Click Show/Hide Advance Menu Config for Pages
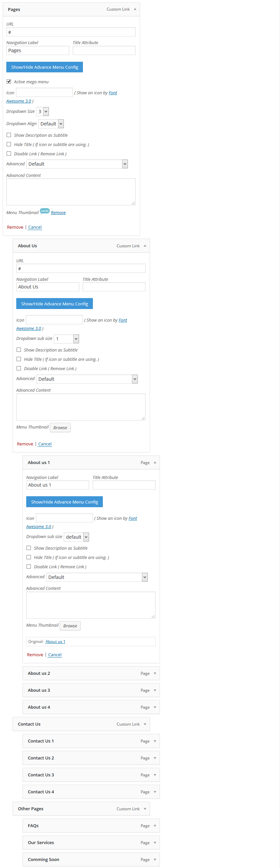This screenshot has width=280, height=868. click(x=44, y=67)
